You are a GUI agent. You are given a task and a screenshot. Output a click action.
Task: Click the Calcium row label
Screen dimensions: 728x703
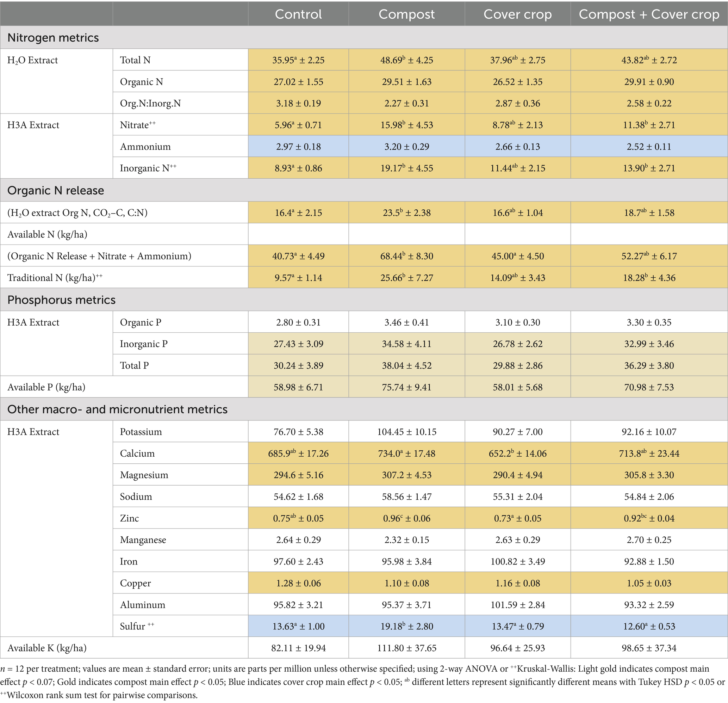(x=137, y=453)
